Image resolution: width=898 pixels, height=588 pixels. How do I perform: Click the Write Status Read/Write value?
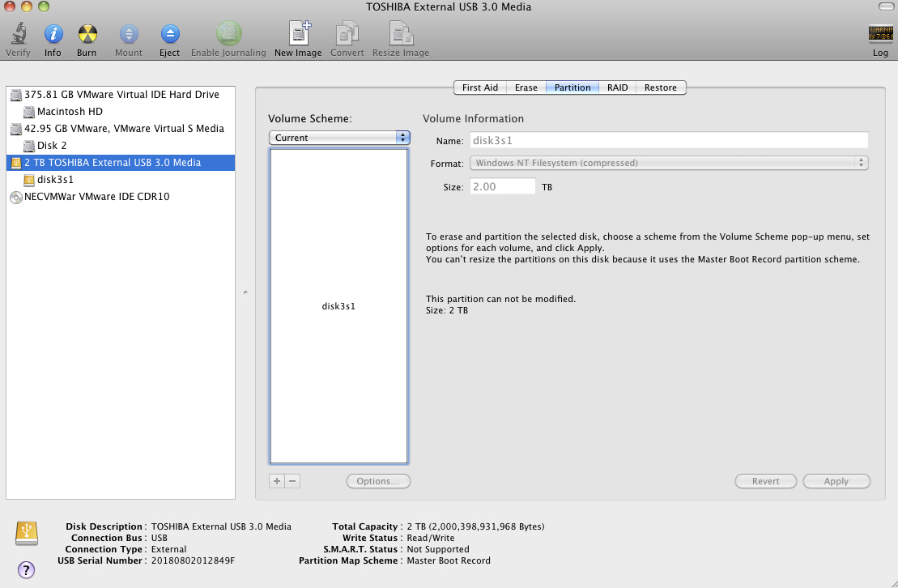(x=431, y=538)
